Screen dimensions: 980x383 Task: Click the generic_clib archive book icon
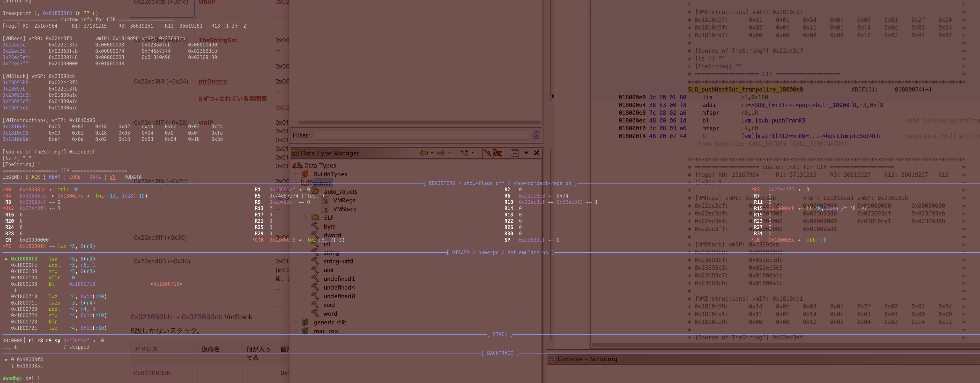(x=305, y=322)
